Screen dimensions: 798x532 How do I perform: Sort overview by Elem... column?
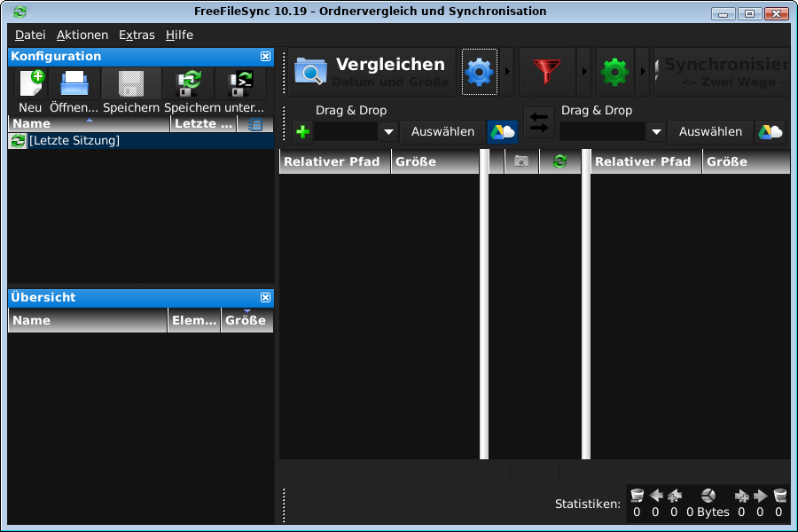tap(194, 320)
